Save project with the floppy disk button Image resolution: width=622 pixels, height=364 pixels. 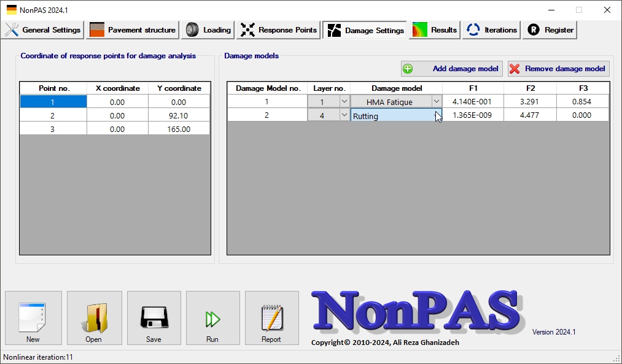[x=154, y=318]
